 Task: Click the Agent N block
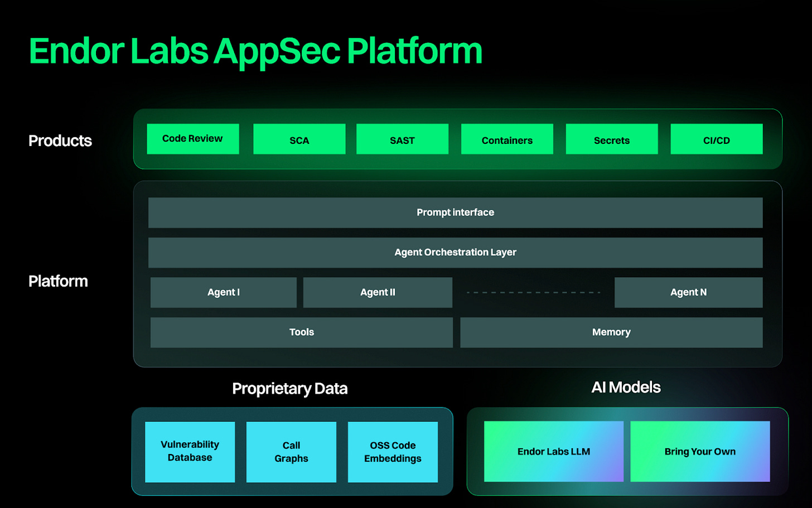[689, 292]
